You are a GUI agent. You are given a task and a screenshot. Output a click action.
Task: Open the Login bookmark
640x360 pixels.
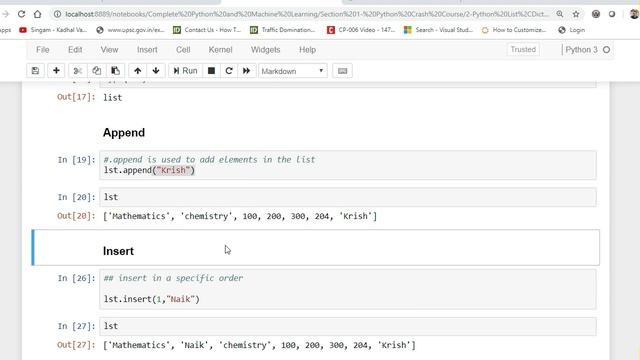[571, 30]
